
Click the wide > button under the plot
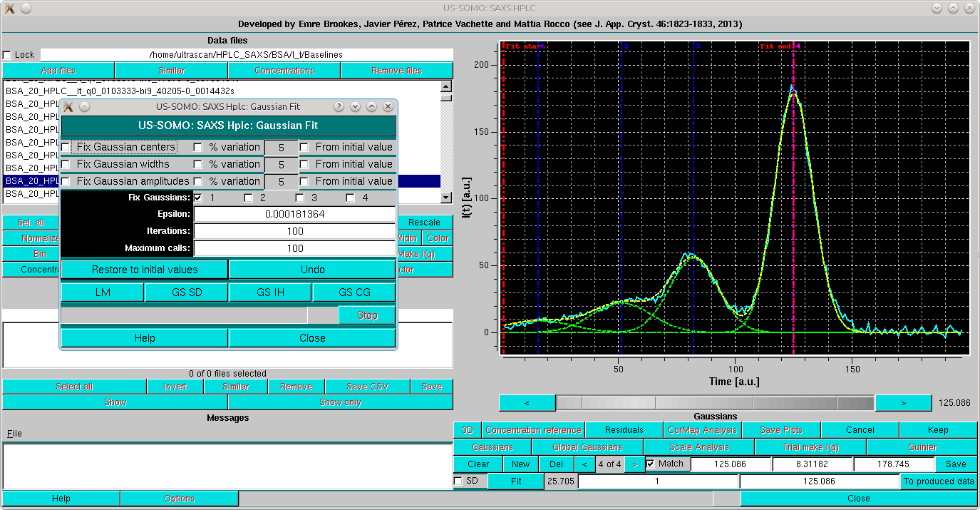pyautogui.click(x=903, y=403)
